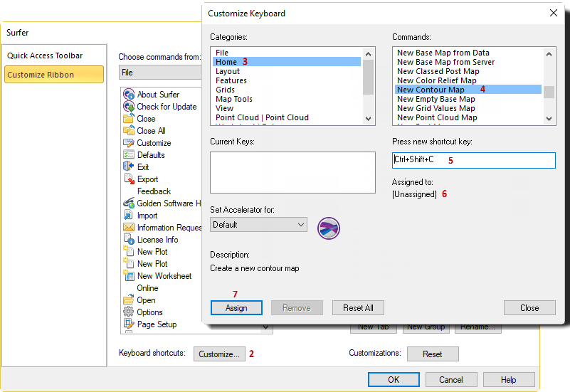
Task: Click Categories list scroll down arrow
Action: coord(368,118)
